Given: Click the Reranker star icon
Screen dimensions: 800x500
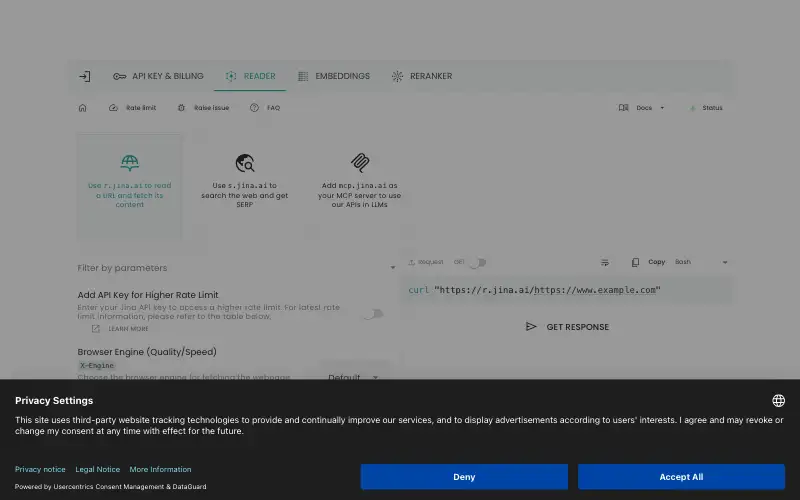Looking at the screenshot, I should (x=397, y=77).
